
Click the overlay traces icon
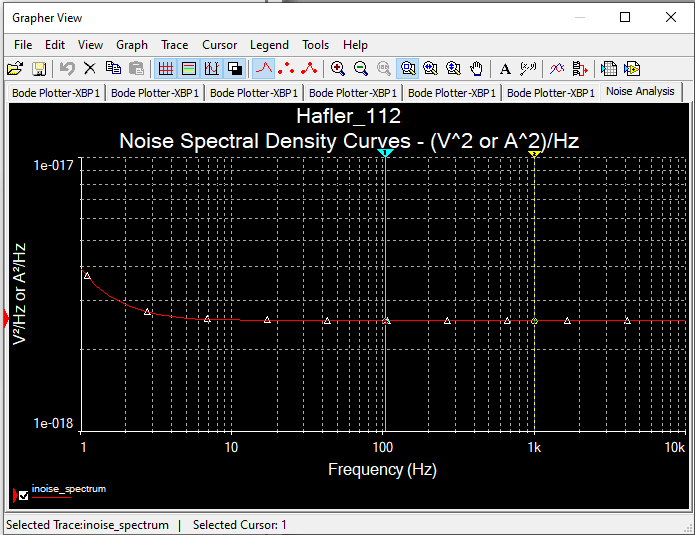coord(557,69)
